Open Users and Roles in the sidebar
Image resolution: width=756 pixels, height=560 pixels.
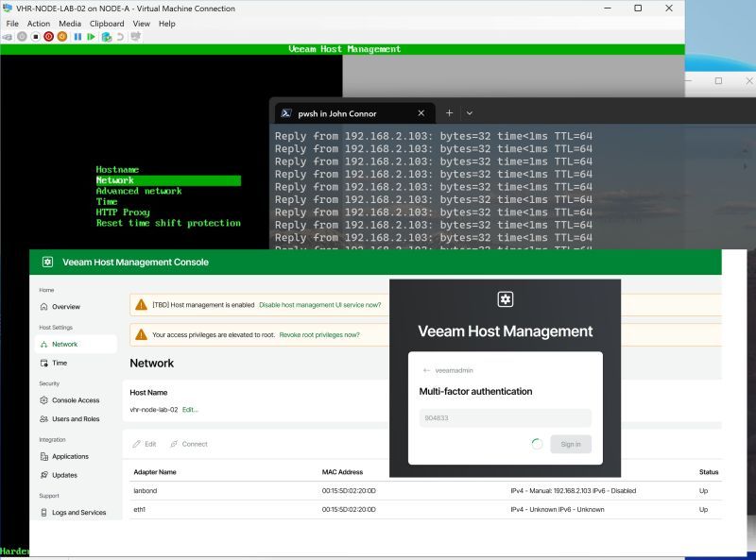coord(76,418)
